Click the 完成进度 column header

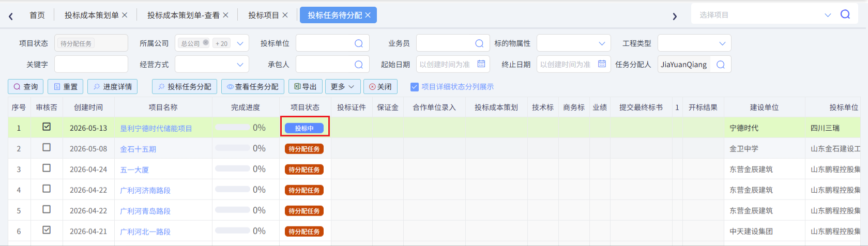point(246,107)
